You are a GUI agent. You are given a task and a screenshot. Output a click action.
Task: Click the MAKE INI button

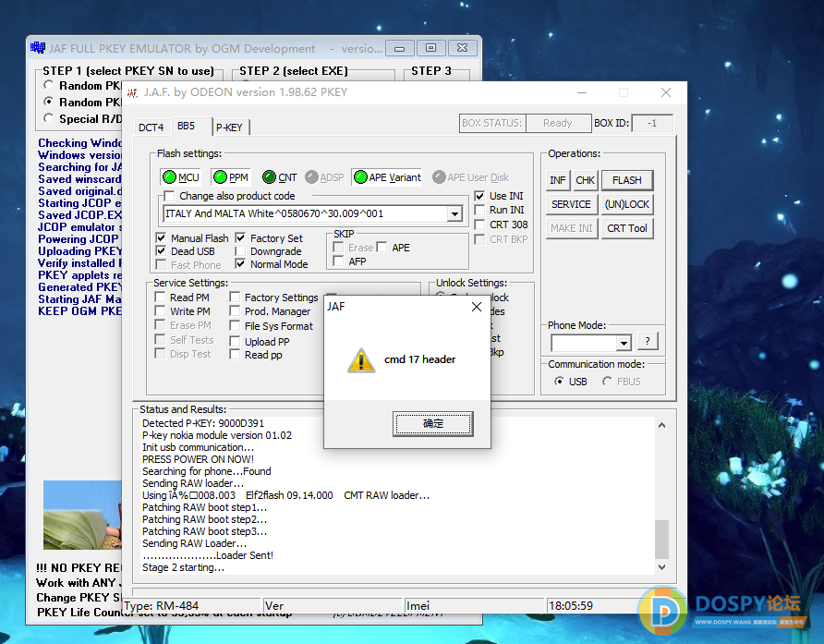click(571, 228)
